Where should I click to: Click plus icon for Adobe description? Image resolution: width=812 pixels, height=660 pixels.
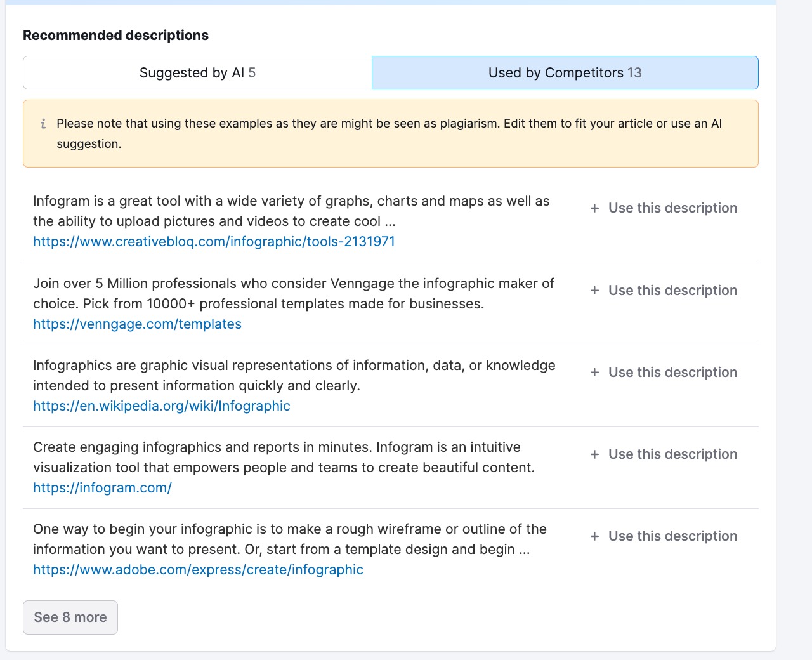point(594,536)
